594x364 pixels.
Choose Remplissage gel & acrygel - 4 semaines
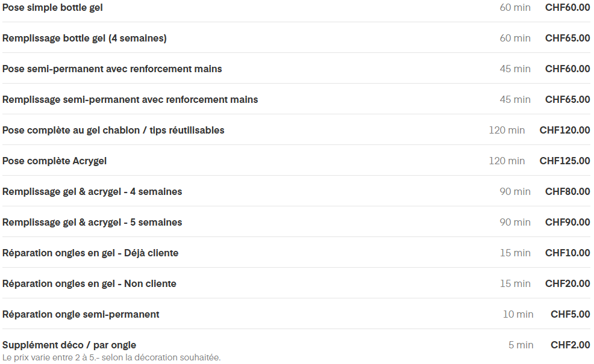(92, 192)
